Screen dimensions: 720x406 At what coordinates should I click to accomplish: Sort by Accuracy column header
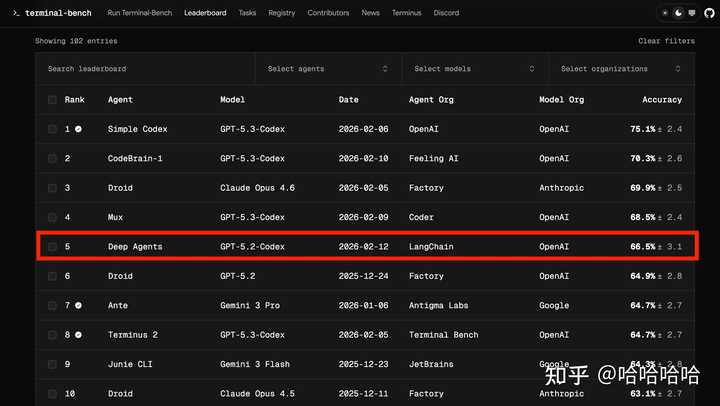(x=662, y=100)
